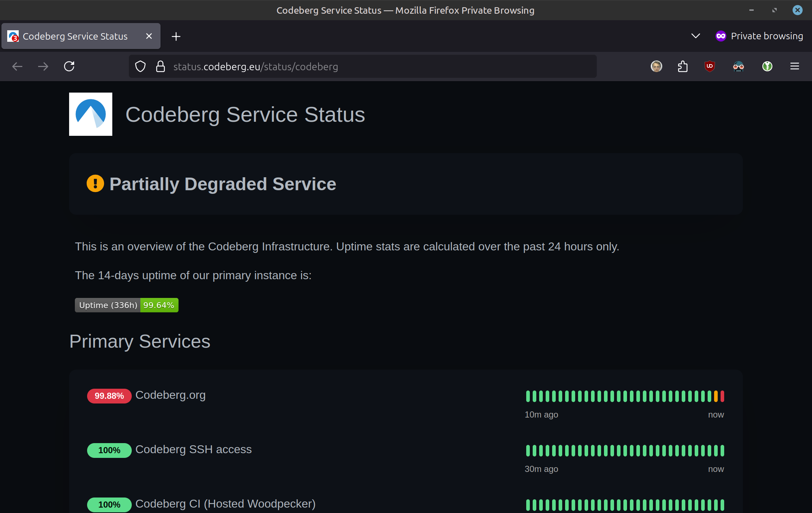Click the Uptime 336h 99.64% badge
The image size is (812, 513).
pos(126,305)
